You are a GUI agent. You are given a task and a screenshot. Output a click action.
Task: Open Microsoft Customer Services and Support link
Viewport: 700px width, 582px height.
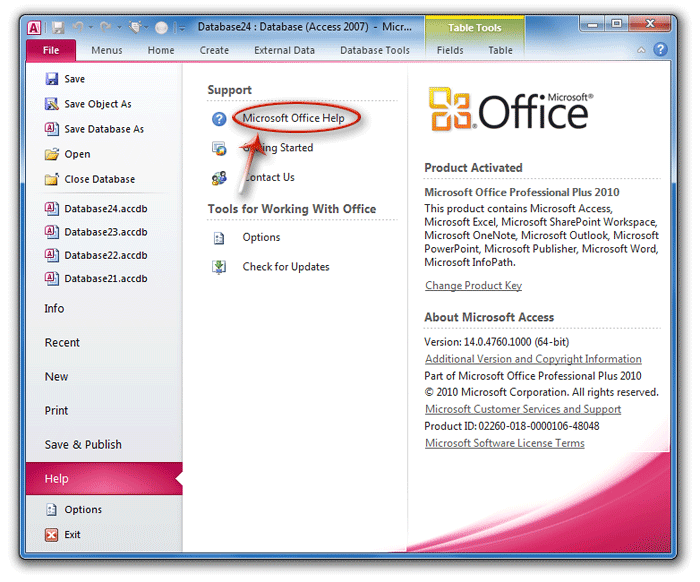523,409
